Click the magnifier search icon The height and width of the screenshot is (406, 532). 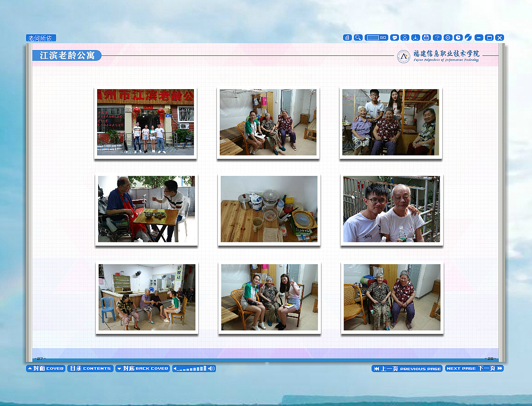tap(358, 38)
